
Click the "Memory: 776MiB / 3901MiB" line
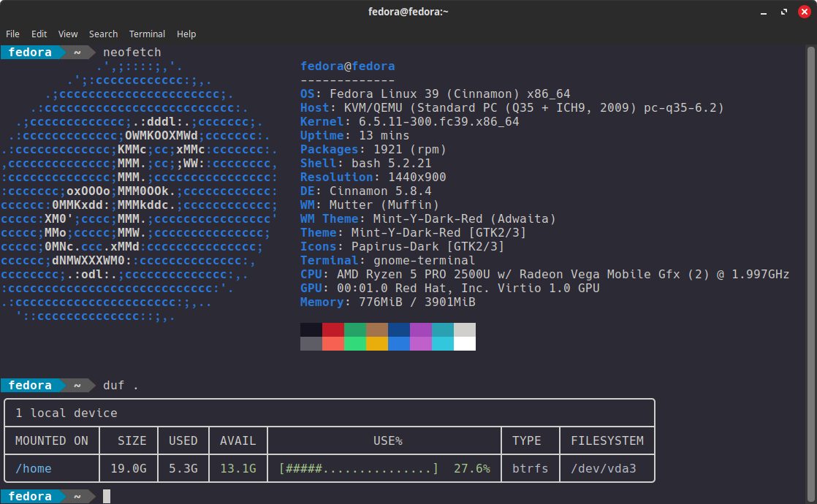387,302
